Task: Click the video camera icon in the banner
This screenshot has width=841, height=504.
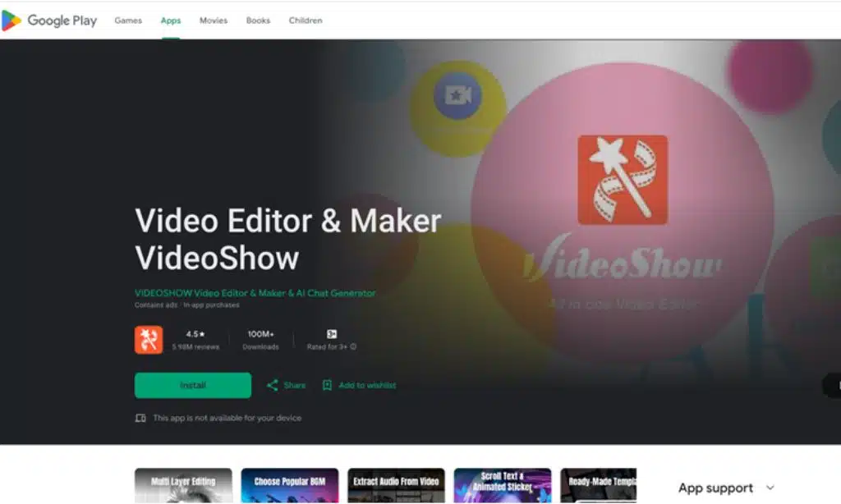Action: point(457,95)
